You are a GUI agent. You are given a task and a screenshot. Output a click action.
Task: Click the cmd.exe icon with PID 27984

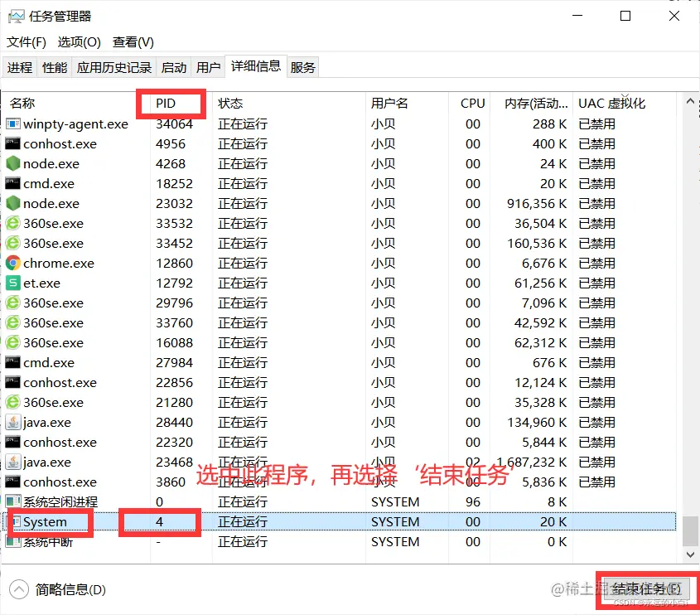pos(13,362)
